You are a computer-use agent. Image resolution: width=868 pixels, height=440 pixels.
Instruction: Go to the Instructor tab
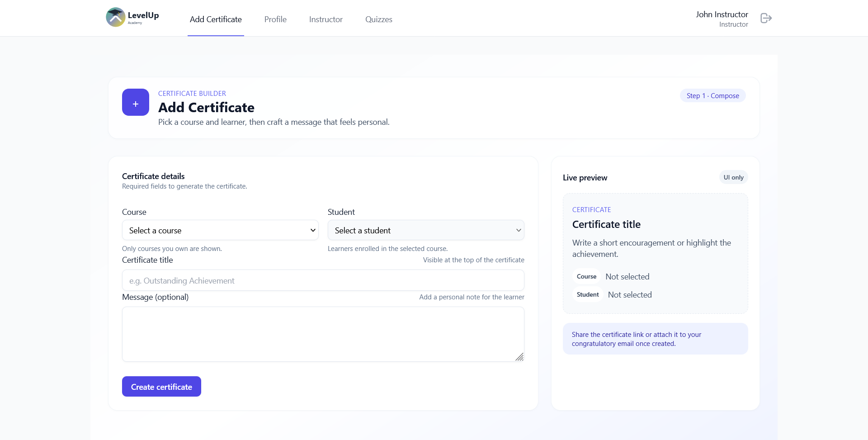(325, 19)
